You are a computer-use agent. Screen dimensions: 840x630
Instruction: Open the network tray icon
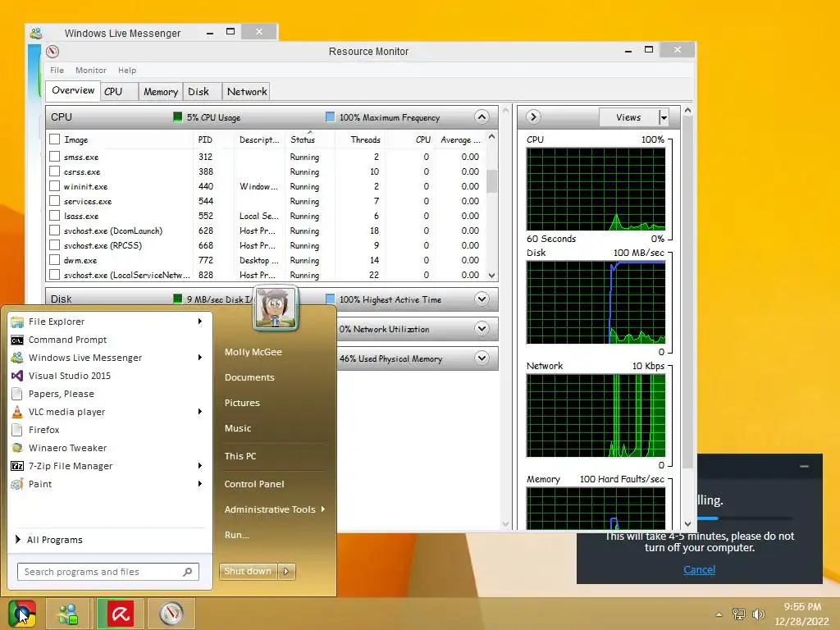739,614
